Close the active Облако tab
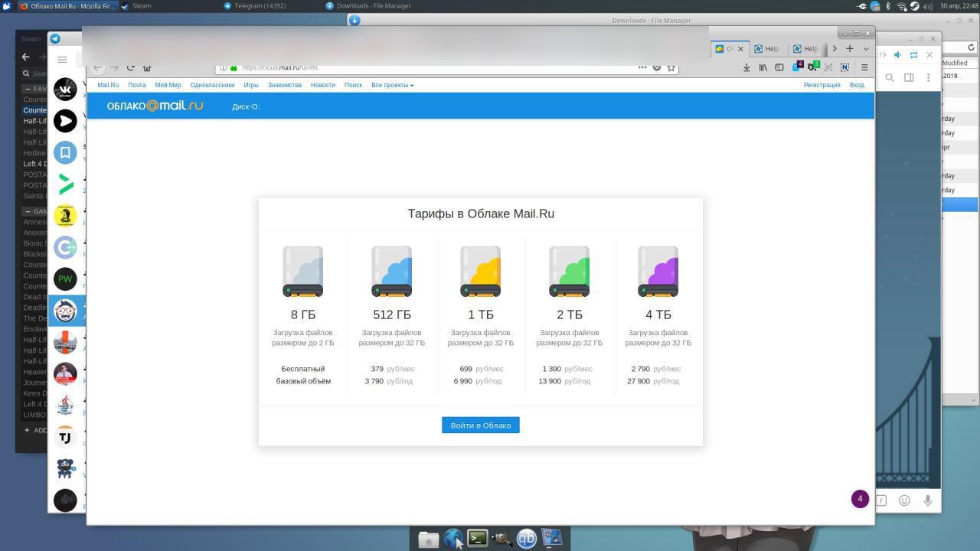Viewport: 980px width, 551px height. pyautogui.click(x=740, y=49)
